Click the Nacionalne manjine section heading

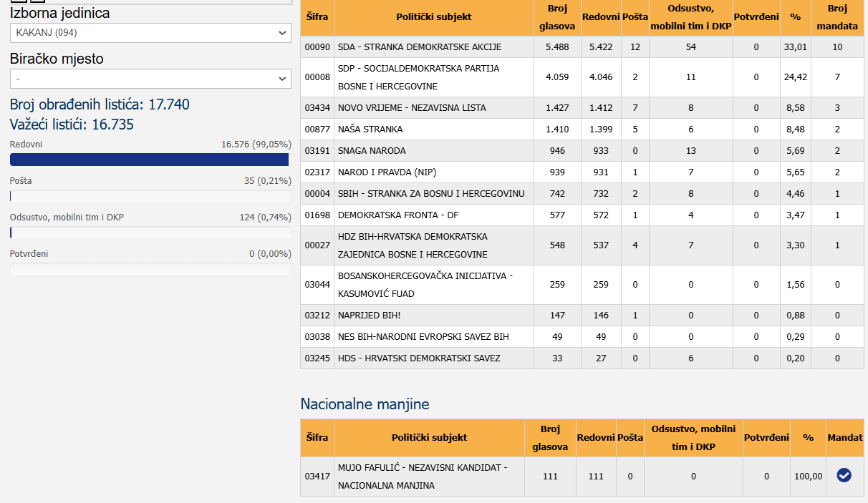pos(365,404)
